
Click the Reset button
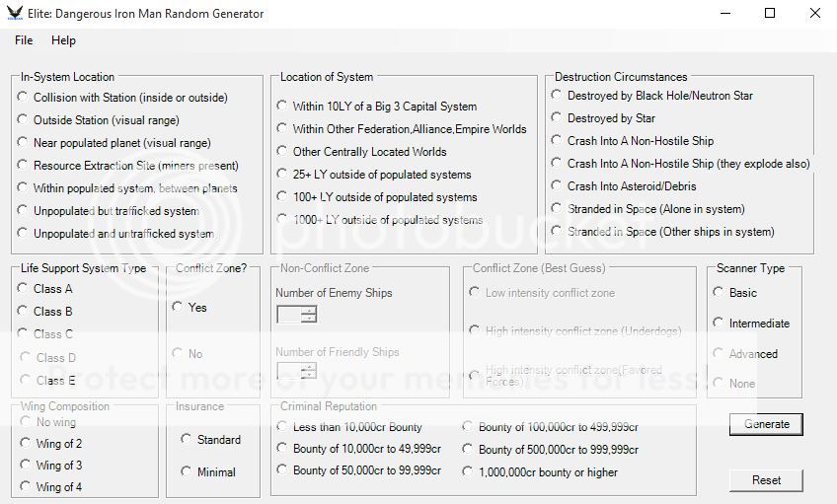[x=766, y=480]
